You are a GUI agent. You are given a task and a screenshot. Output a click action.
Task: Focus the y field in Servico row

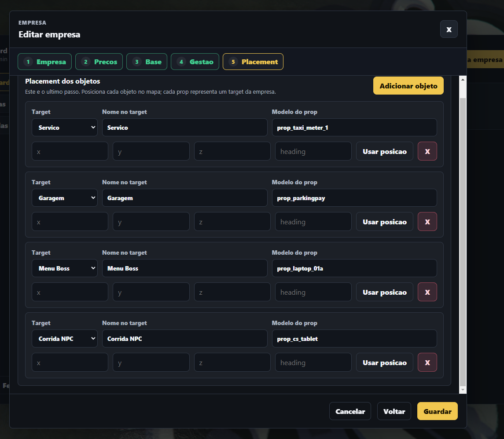(151, 151)
